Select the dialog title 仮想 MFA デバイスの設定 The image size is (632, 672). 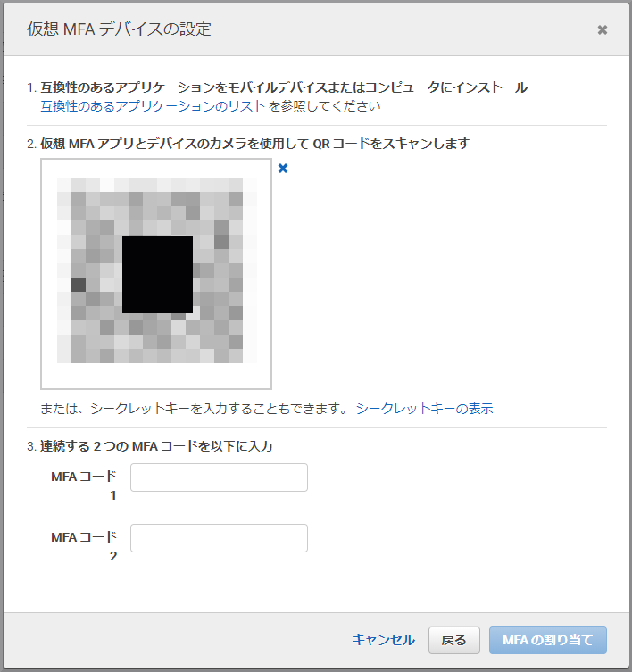click(119, 29)
